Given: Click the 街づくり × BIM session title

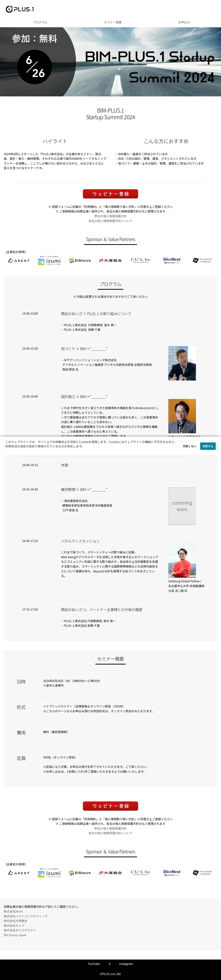Looking at the screenshot, I should click(x=84, y=348).
